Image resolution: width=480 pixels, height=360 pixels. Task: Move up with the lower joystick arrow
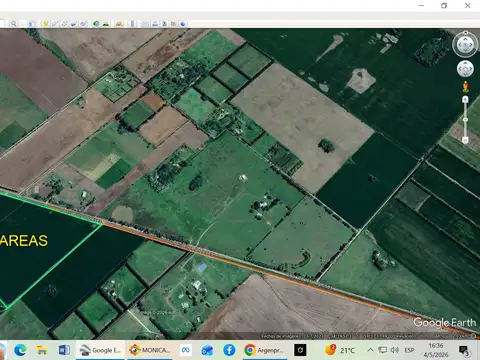pos(465,63)
